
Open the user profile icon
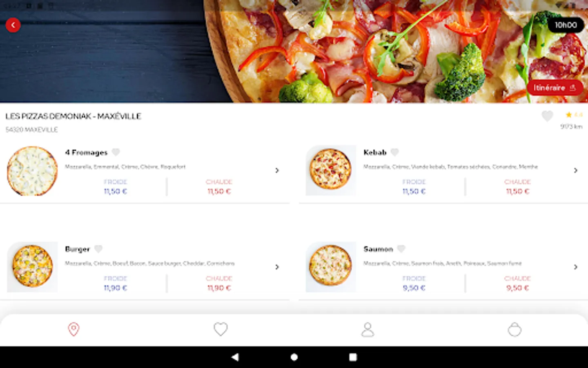(x=367, y=330)
